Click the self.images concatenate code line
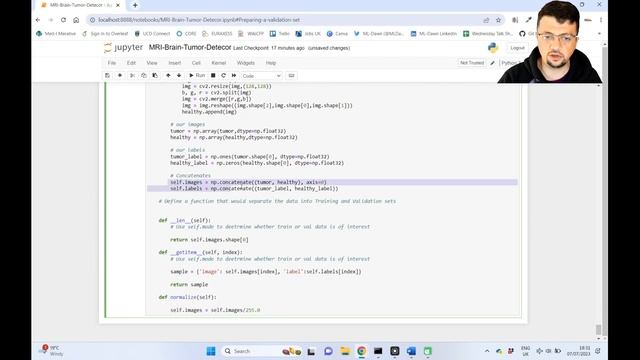 tap(248, 182)
